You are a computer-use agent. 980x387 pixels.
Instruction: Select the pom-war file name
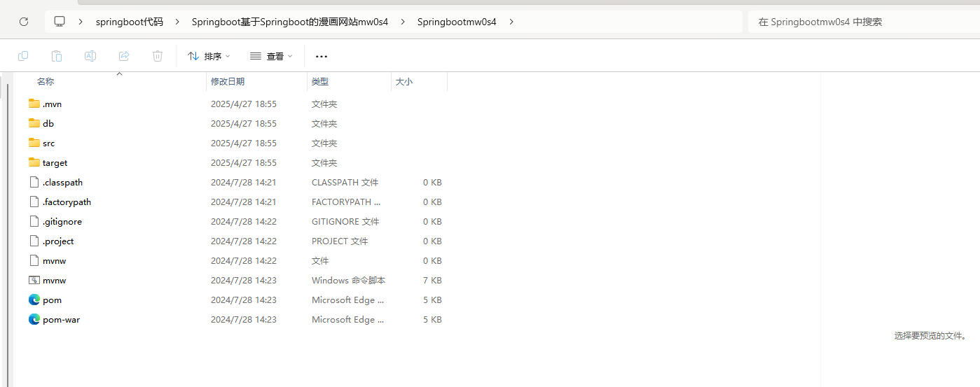[61, 319]
